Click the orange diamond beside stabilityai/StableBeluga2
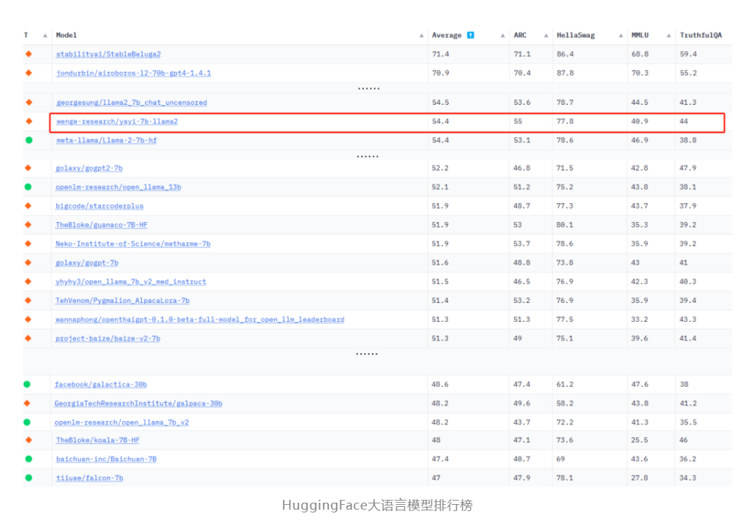This screenshot has width=756, height=532. tap(29, 54)
